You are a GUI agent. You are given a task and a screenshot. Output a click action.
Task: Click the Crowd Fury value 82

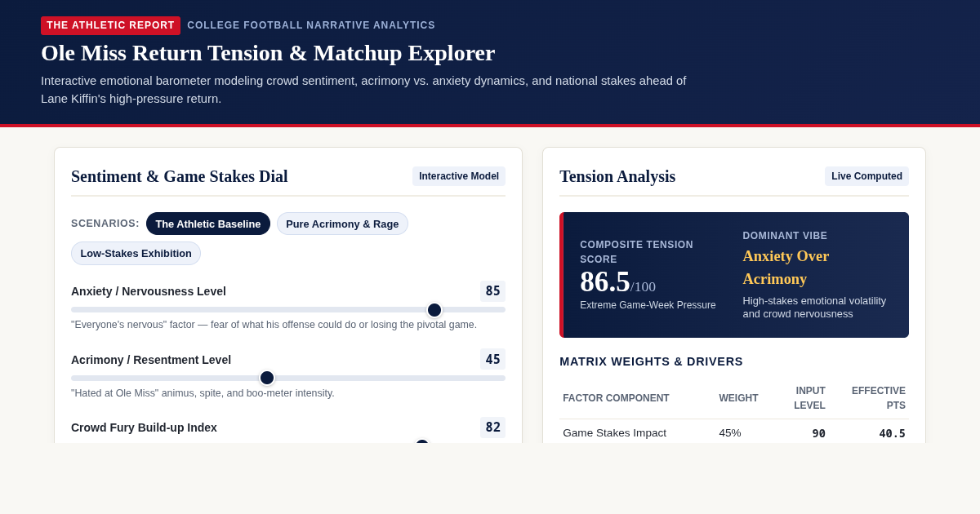492,428
